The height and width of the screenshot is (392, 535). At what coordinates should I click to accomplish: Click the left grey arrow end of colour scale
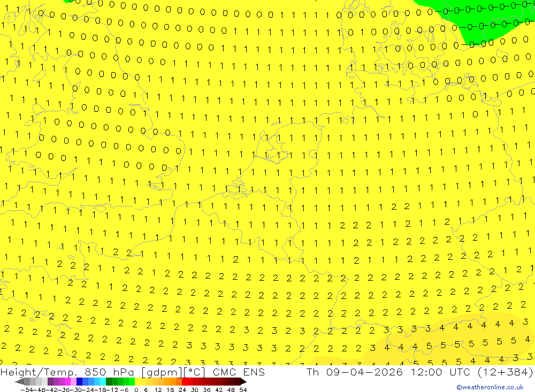pyautogui.click(x=19, y=382)
